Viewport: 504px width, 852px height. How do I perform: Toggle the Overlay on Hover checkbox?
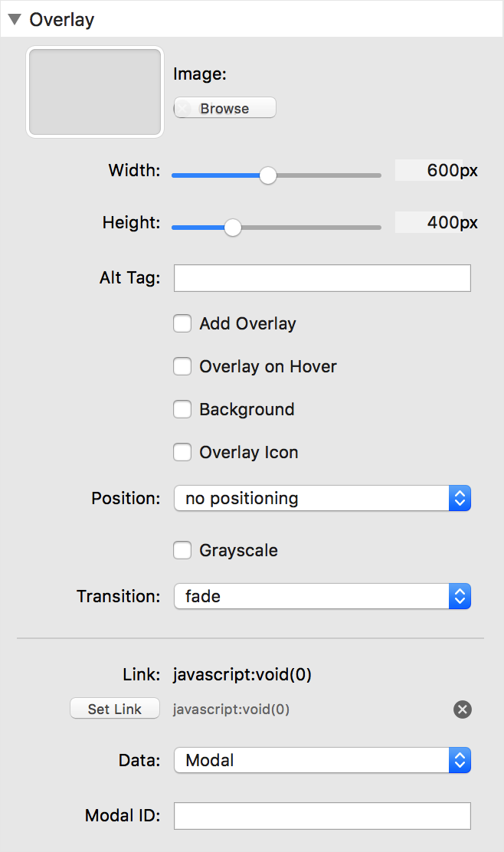coord(182,366)
